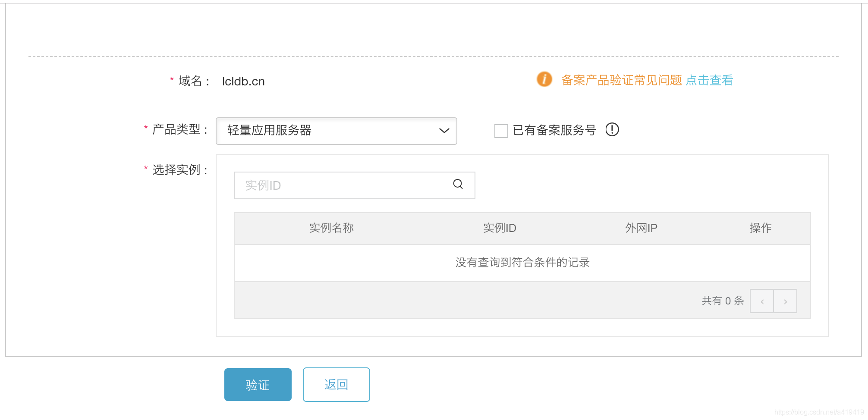Click the orange info icon beside 备案产品验证常见问题

click(x=544, y=79)
